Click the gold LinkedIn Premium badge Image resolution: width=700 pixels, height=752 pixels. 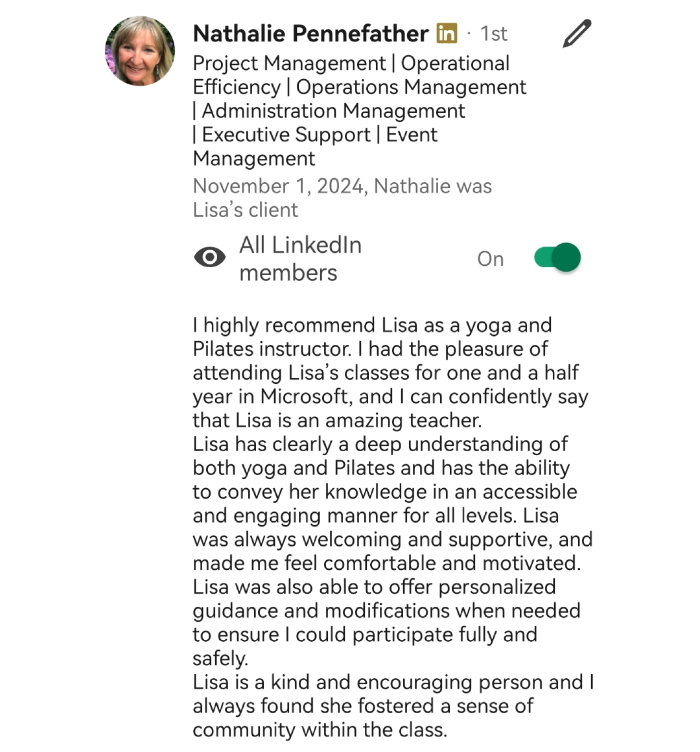(447, 33)
